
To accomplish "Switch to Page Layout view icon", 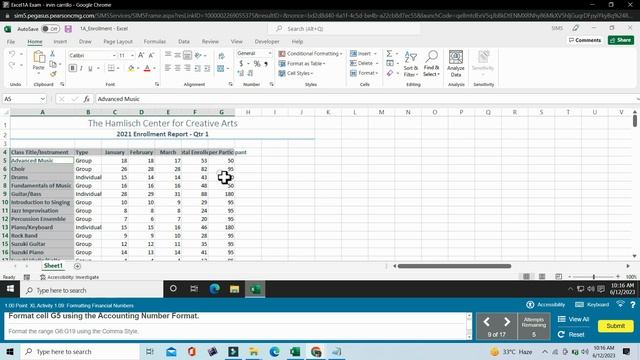I will point(542,277).
